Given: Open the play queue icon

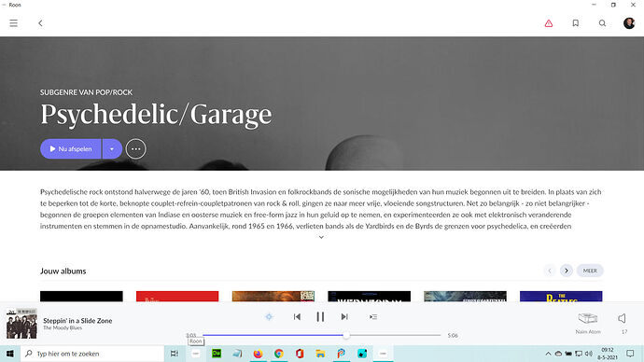Looking at the screenshot, I should [x=373, y=317].
